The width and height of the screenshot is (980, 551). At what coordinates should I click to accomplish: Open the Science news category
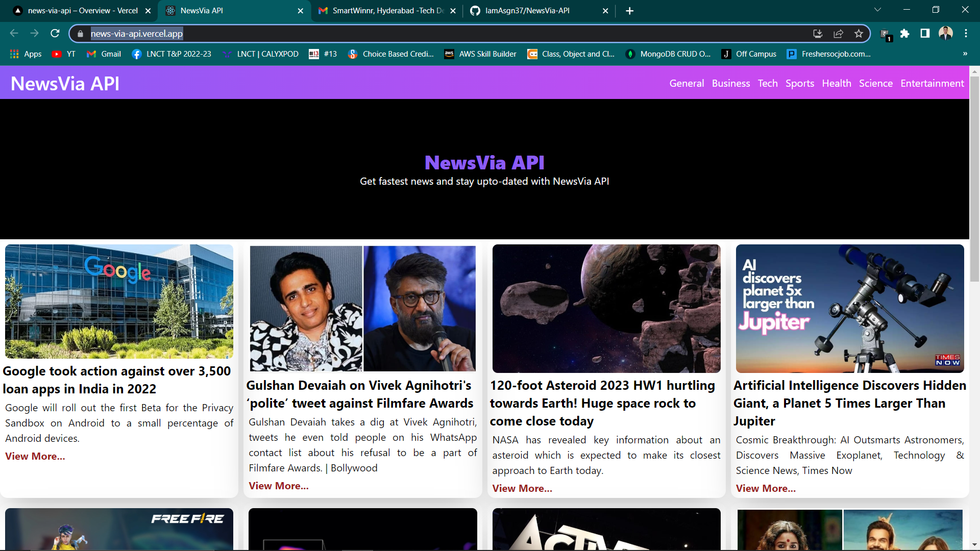click(876, 83)
